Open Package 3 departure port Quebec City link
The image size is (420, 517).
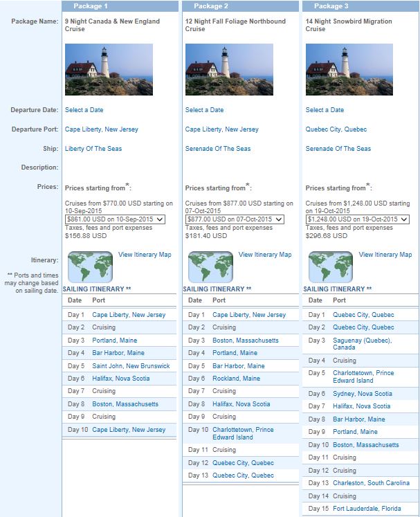click(x=336, y=129)
